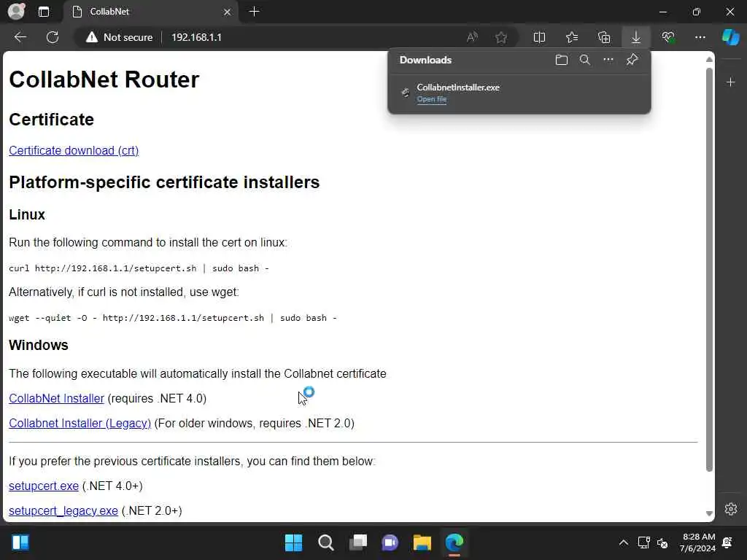Add a sidebar app with plus icon
747x560 pixels.
(731, 82)
